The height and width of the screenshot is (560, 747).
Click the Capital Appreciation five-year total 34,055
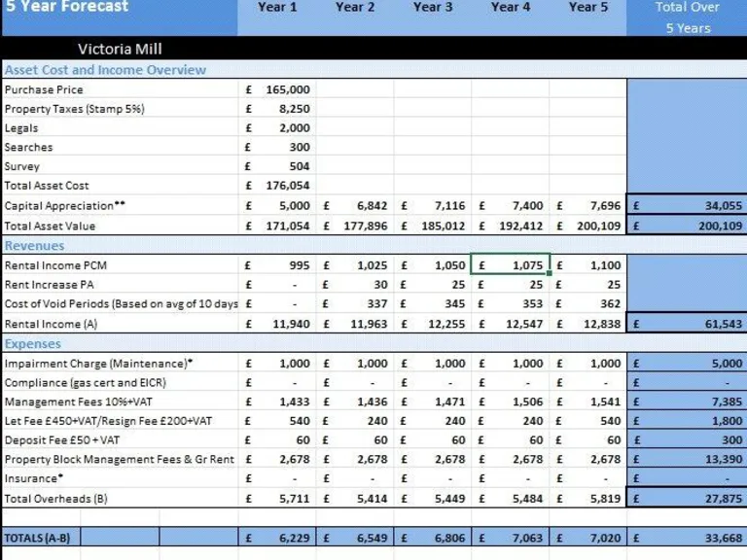[x=687, y=206]
